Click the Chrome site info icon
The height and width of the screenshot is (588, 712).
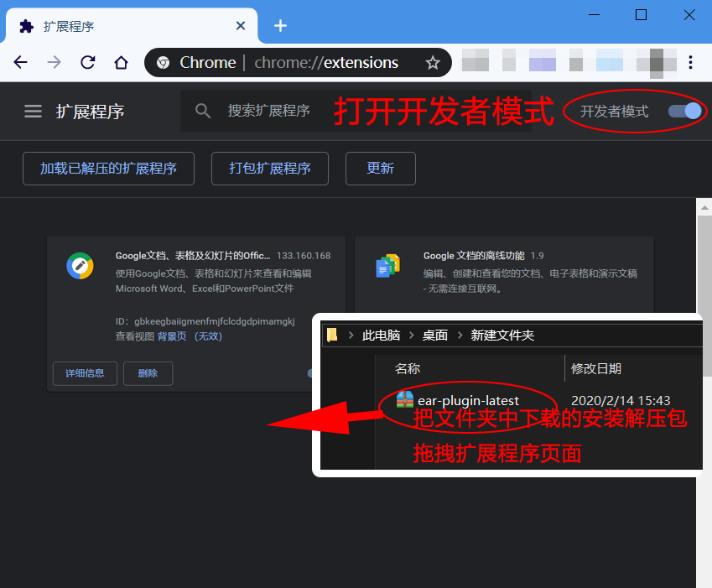(x=163, y=63)
